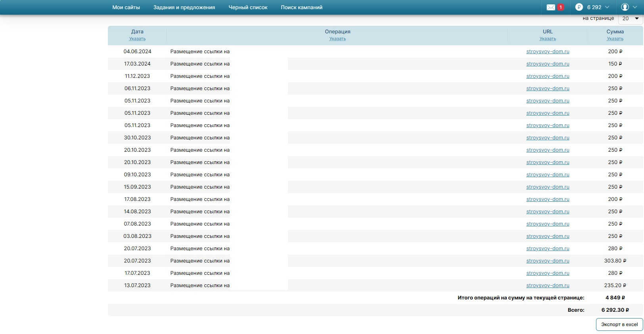Image resolution: width=644 pixels, height=334 pixels.
Task: Open stroysvoy-dom.ru link in 17.07.2023 row
Action: 548,273
